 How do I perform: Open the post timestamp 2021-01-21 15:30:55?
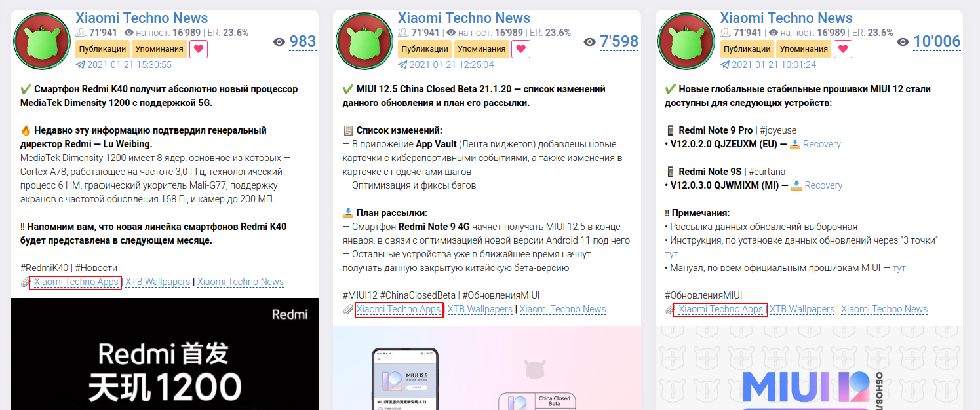[130, 65]
